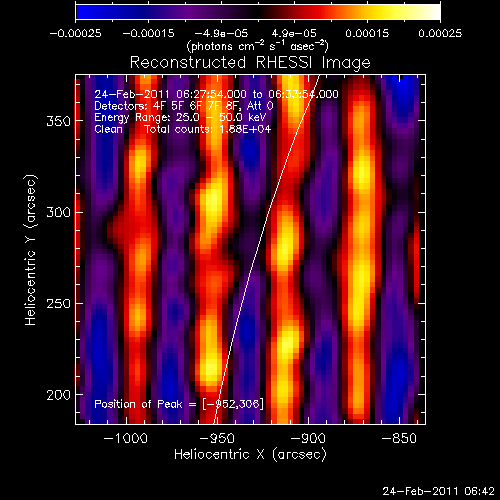500x500 pixels.
Task: Click the Y-axis tick label 300
Action: point(58,212)
